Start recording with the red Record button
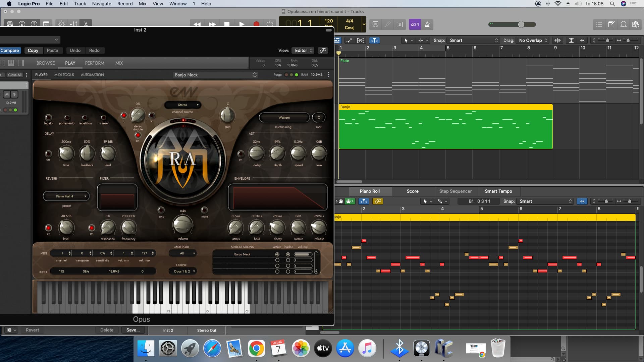The width and height of the screenshot is (644, 362). [256, 24]
